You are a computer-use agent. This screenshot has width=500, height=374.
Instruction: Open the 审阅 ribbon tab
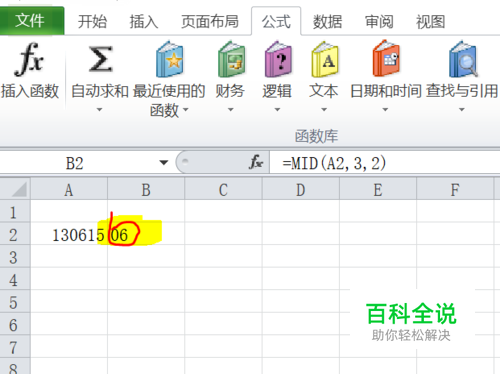coord(379,22)
